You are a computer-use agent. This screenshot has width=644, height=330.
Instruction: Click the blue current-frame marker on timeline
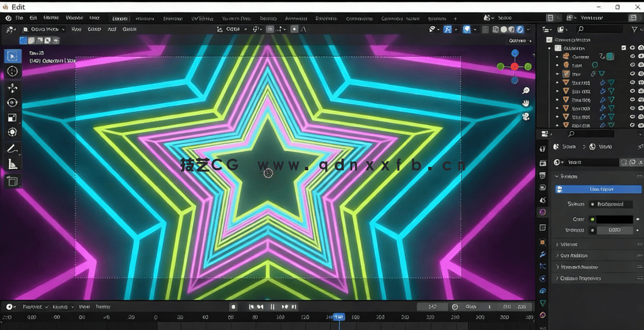(x=339, y=317)
